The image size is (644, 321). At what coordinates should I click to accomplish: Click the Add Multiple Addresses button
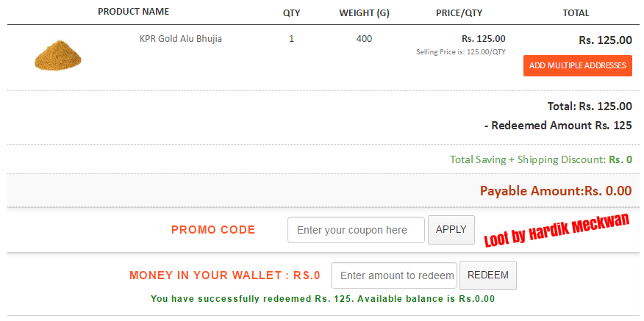(x=577, y=65)
